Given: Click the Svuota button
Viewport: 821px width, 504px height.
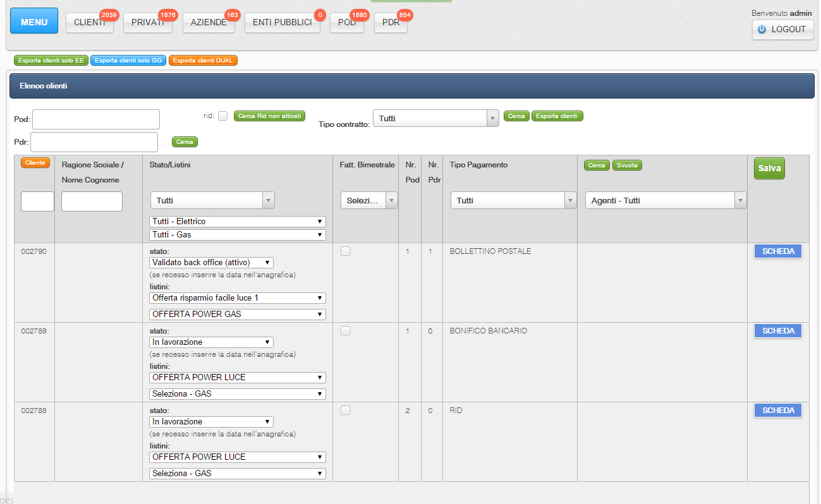Looking at the screenshot, I should (x=627, y=165).
